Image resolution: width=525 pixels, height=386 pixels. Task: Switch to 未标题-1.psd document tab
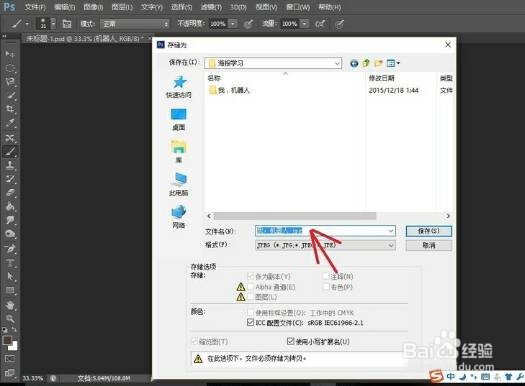point(85,39)
